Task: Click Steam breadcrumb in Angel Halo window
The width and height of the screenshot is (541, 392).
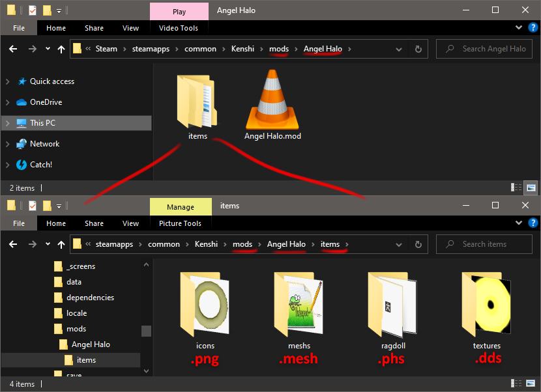Action: [106, 49]
